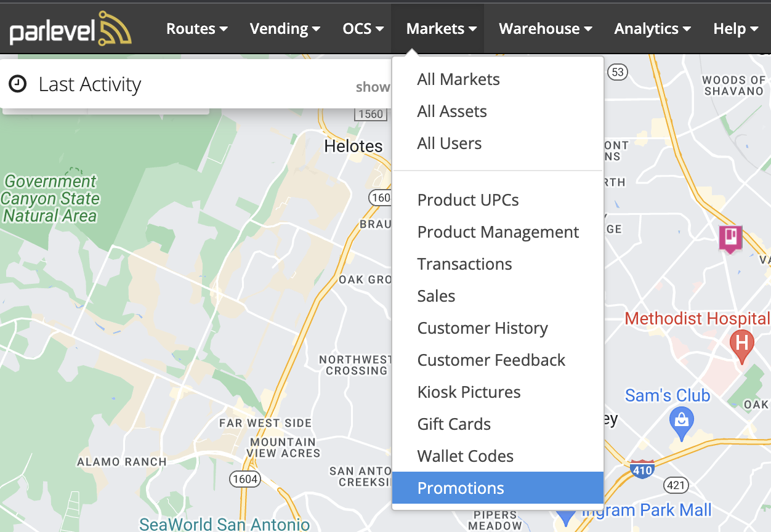Open the Analytics dropdown menu
771x532 pixels.
pos(653,28)
